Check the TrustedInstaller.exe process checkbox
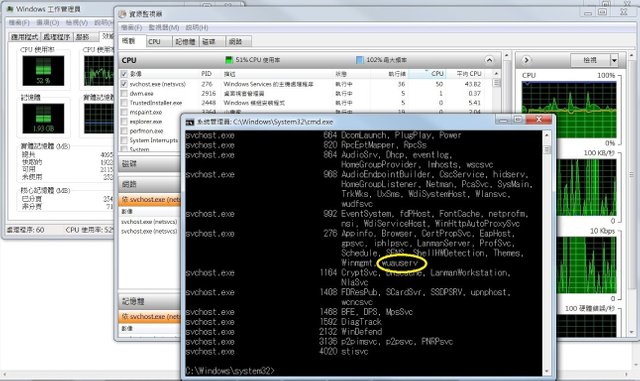Viewport: 640px width, 381px height. coord(124,103)
